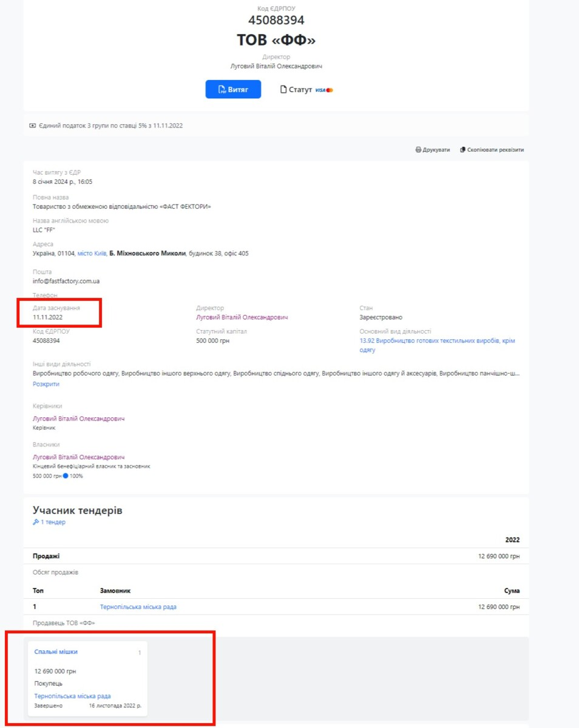Click the blue 100% ownership share dot
Image resolution: width=579 pixels, height=728 pixels.
pos(66,476)
